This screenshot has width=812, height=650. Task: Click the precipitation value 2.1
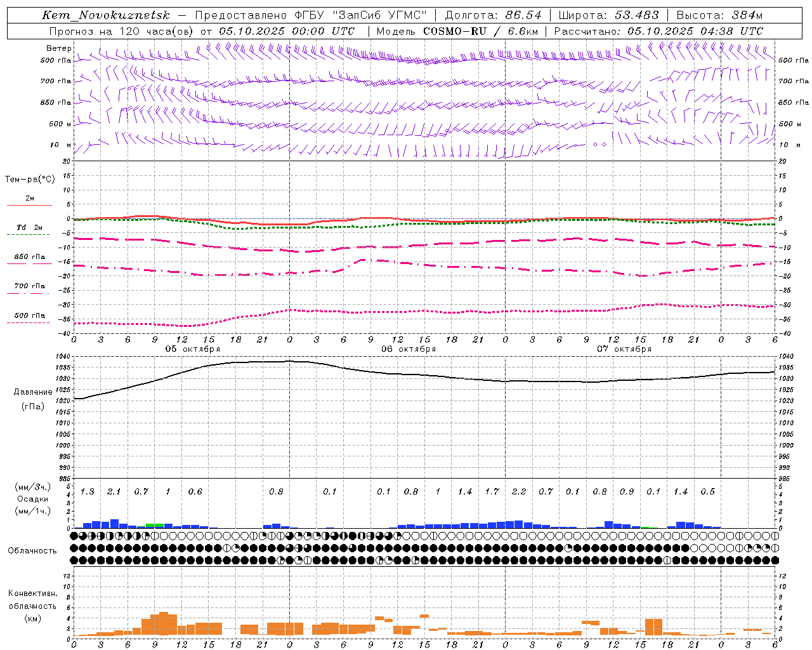point(114,492)
